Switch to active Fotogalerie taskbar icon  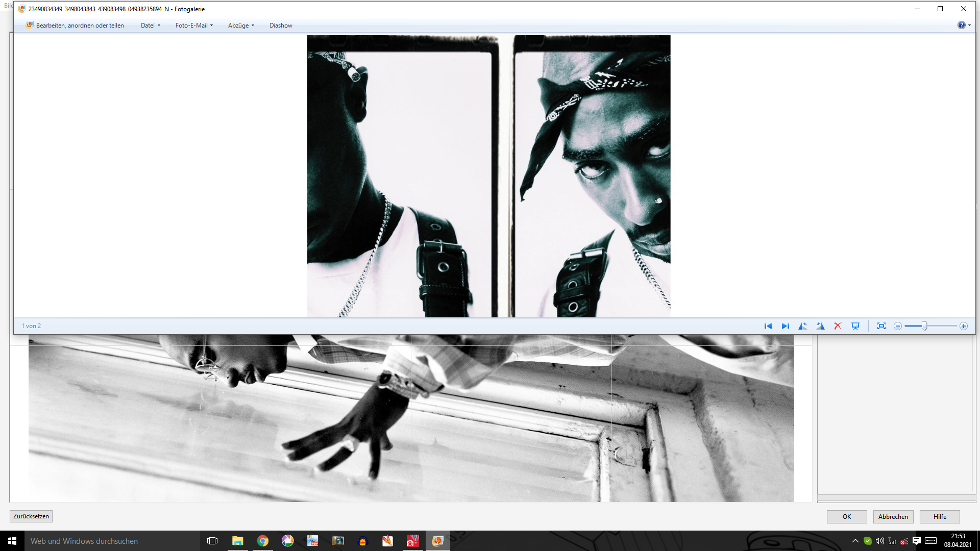(x=438, y=541)
